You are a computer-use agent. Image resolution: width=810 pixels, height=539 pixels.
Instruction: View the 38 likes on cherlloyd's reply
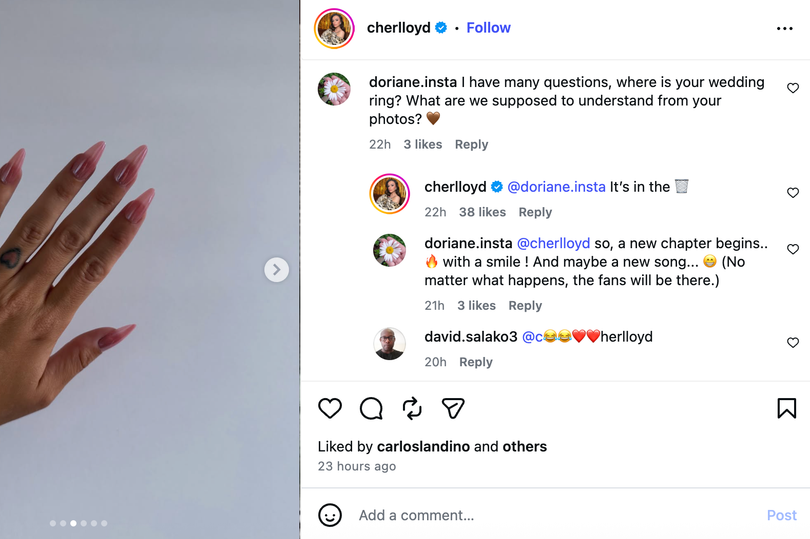(482, 212)
